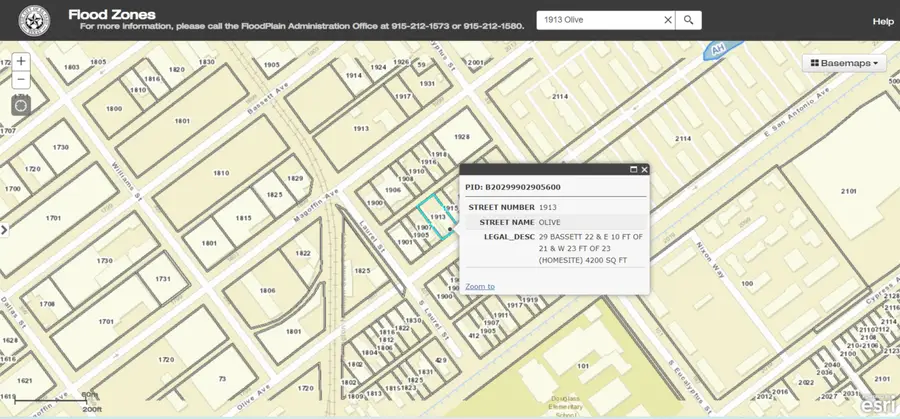Click the blue AH flood zone area
Viewport: 900px width, 419px height.
(x=722, y=48)
